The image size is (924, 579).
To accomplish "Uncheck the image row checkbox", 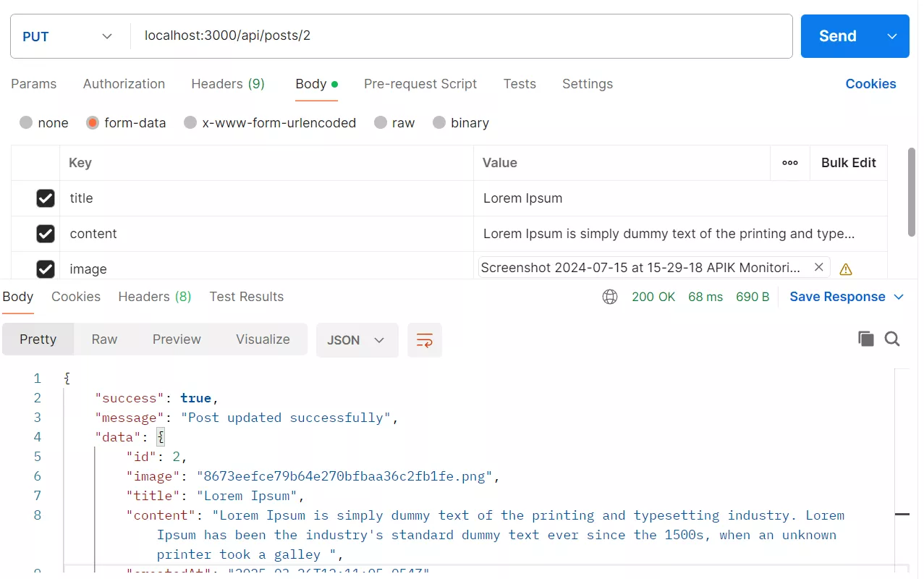I will pos(46,269).
